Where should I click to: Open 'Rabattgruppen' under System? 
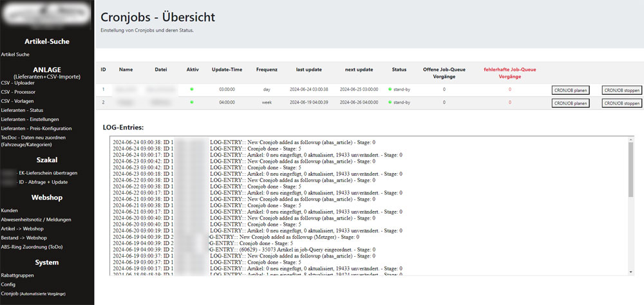pos(17,275)
